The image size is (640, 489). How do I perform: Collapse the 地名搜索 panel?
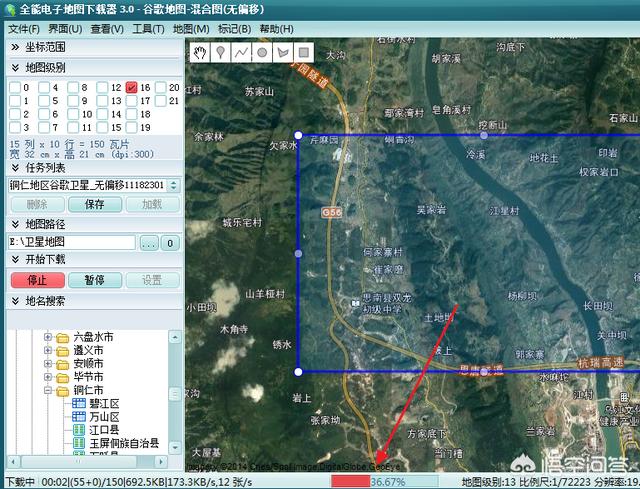coord(15,301)
